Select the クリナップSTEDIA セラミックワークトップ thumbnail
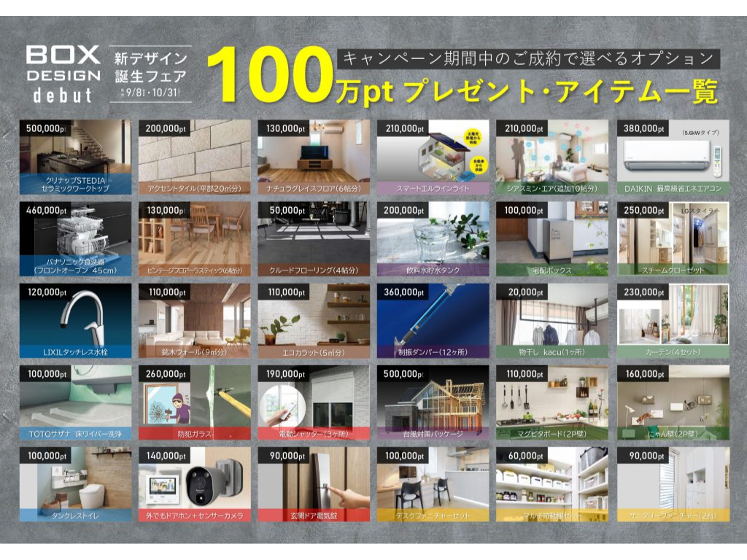 pos(76,157)
